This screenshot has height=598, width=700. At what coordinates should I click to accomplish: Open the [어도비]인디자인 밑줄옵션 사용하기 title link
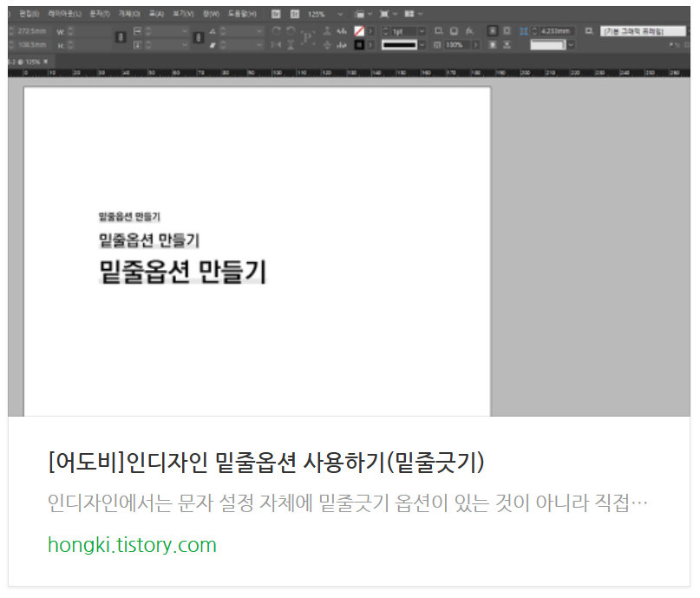pos(266,463)
